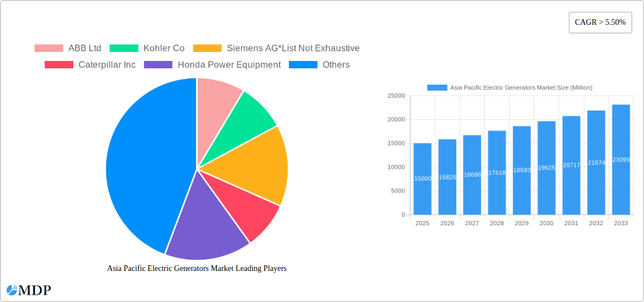Toggle the Honda Power Equipment legend swatch
The image size is (644, 302).
(x=159, y=65)
